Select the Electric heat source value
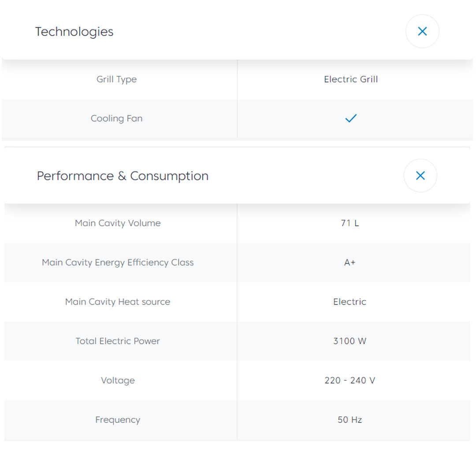Screen dimensions: 476x476 click(350, 302)
